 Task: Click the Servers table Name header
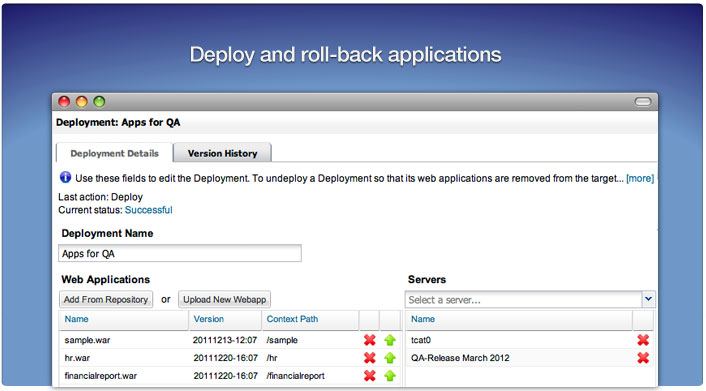tap(519, 319)
